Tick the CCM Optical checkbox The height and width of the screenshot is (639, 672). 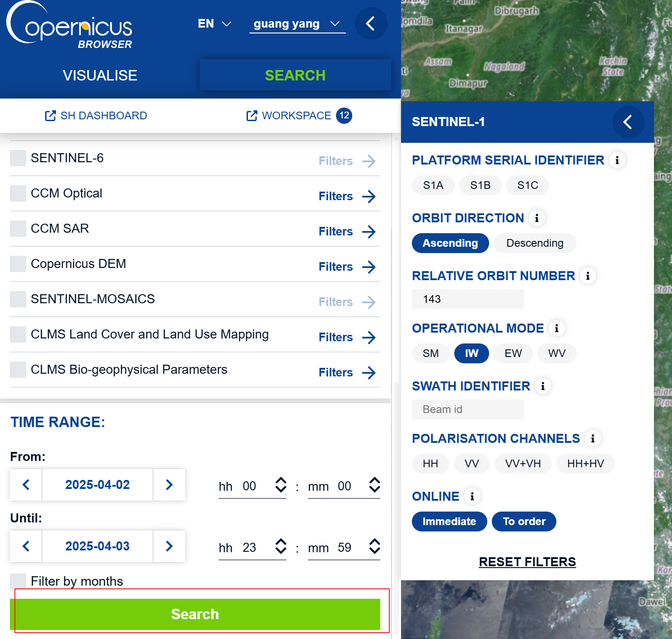click(18, 193)
